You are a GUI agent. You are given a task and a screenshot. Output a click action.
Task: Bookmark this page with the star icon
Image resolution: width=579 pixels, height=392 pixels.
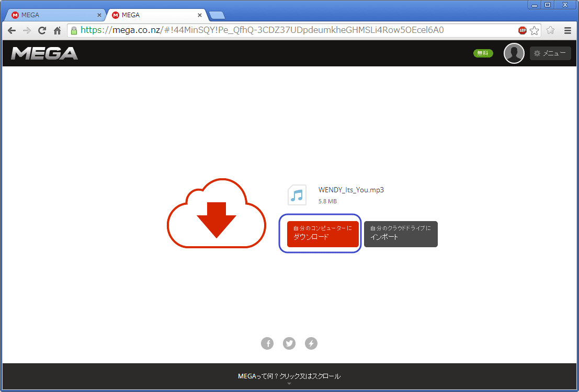[534, 30]
